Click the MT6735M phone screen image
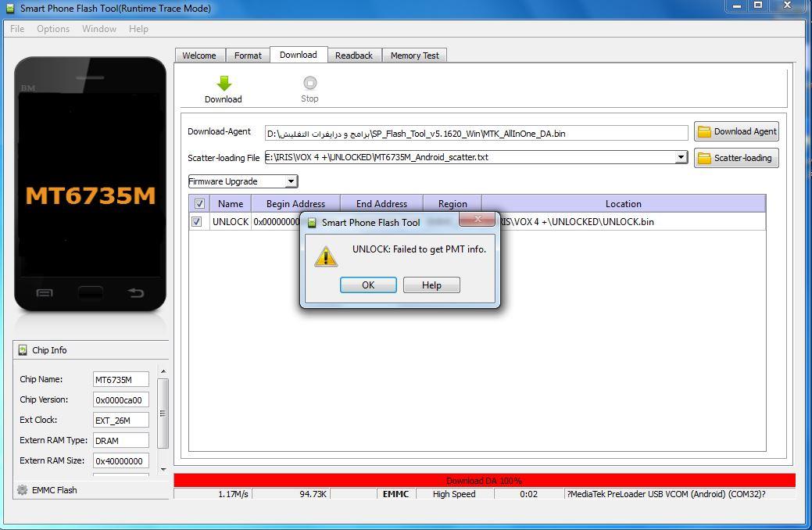Viewport: 812px width, 530px height. coord(90,185)
